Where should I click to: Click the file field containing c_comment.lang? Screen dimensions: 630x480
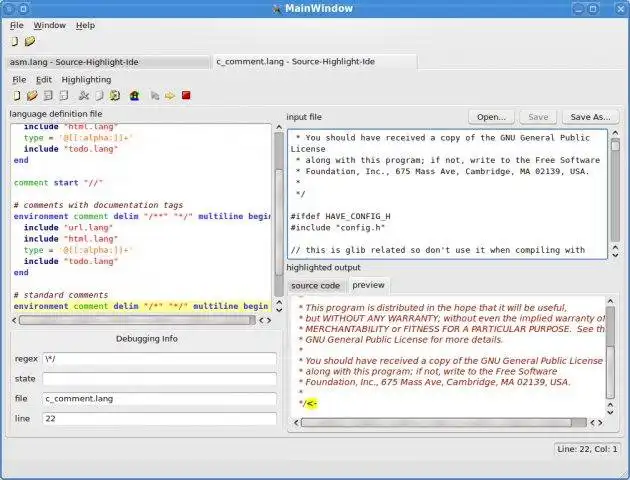pyautogui.click(x=160, y=398)
